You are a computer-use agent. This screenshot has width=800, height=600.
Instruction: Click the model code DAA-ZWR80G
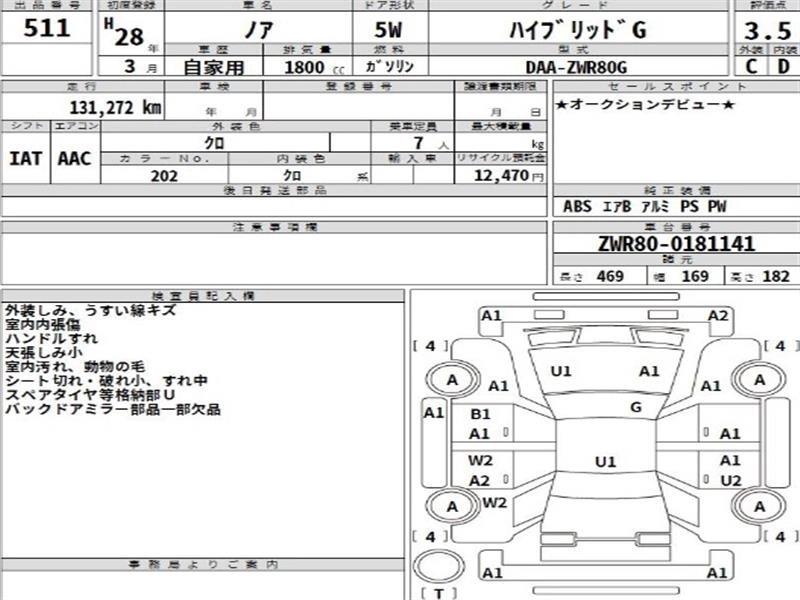tap(576, 67)
